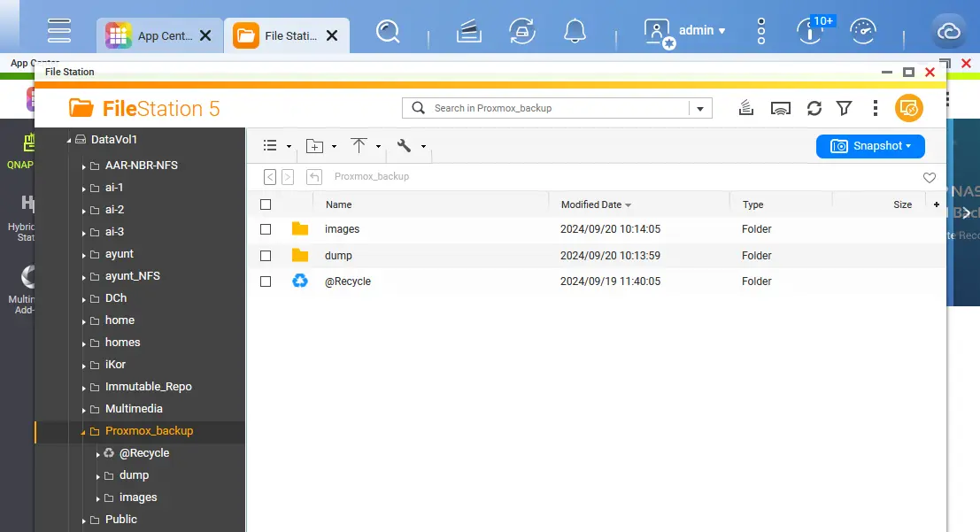
Task: Click date 2024/09/19 11:40:05
Action: click(610, 281)
